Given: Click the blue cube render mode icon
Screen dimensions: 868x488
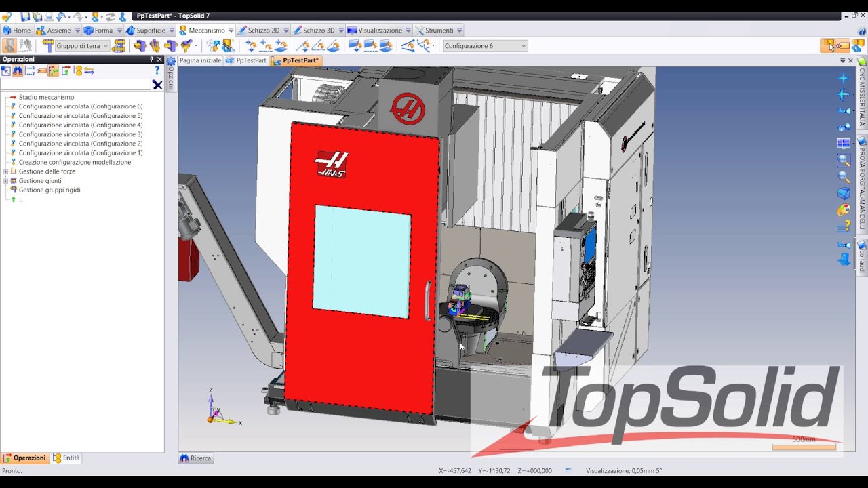Looking at the screenshot, I should tap(844, 194).
